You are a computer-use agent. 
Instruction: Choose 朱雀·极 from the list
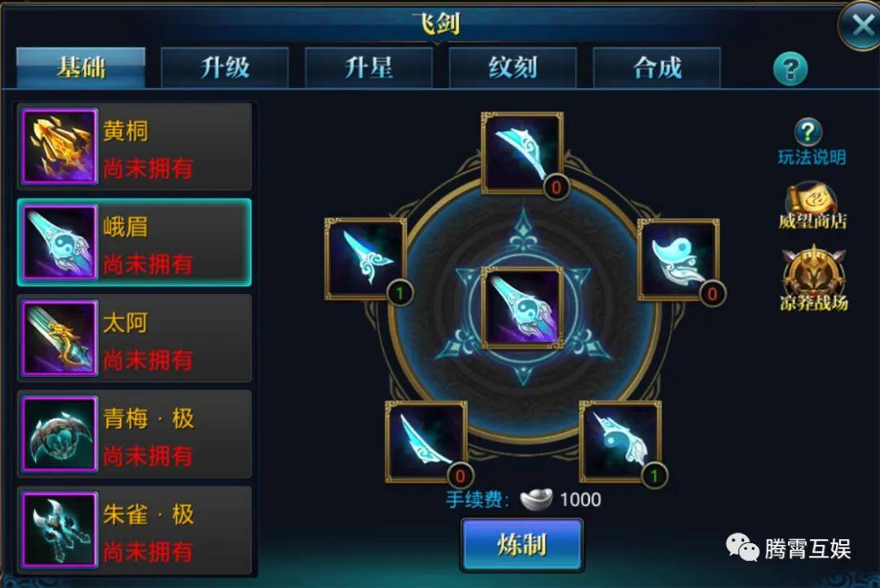[x=134, y=530]
